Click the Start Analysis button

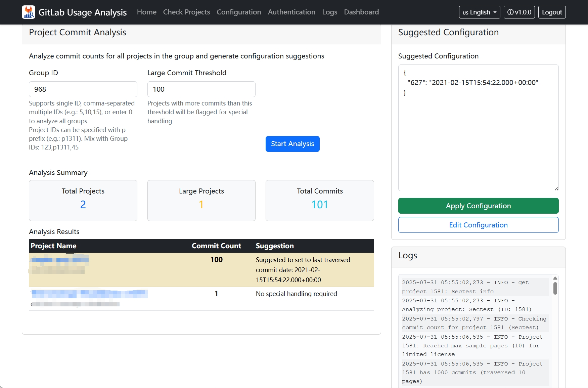click(292, 144)
